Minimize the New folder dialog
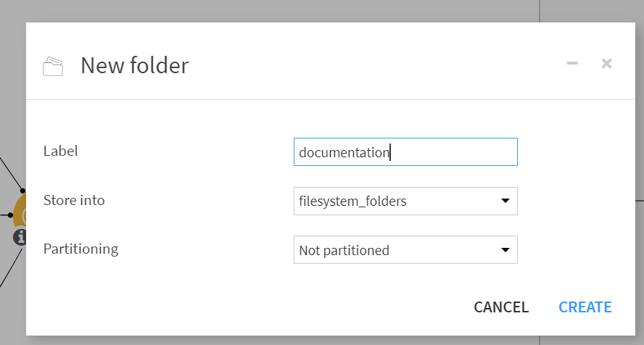Image resolution: width=644 pixels, height=345 pixels. click(572, 63)
